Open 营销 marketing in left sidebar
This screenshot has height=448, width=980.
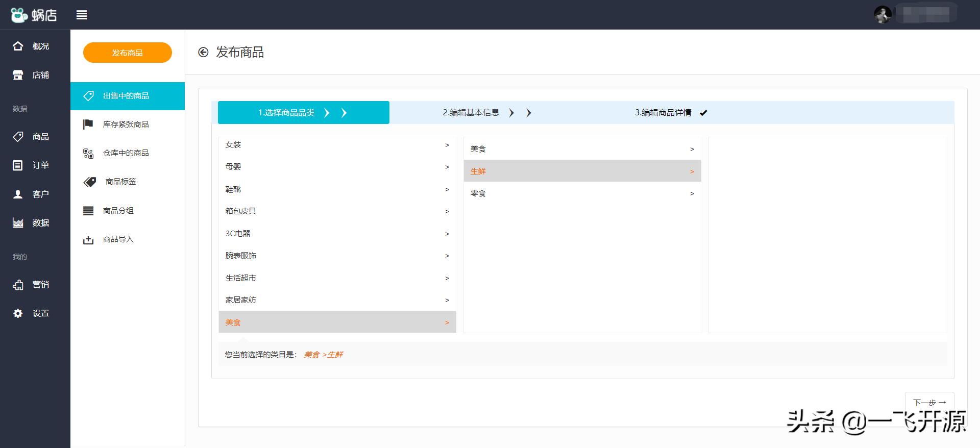click(x=32, y=285)
